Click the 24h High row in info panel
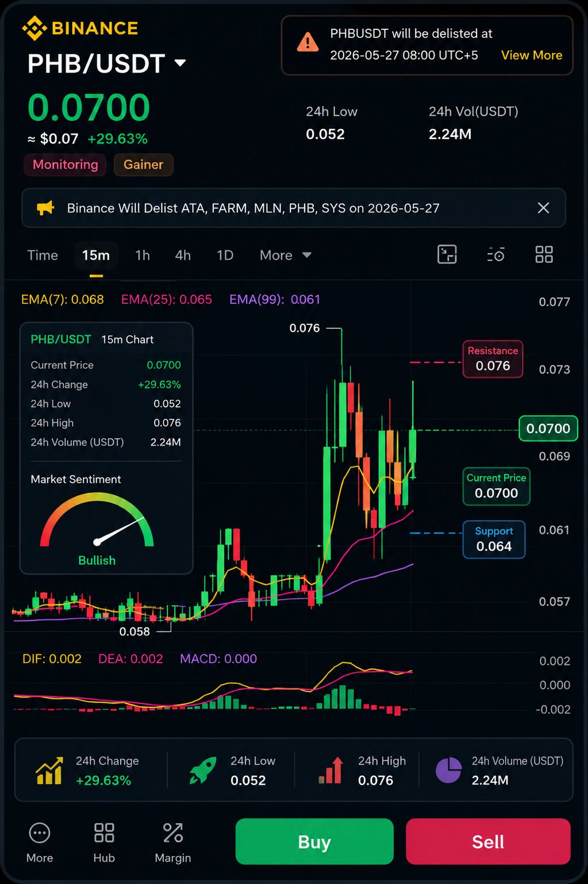 (x=106, y=423)
